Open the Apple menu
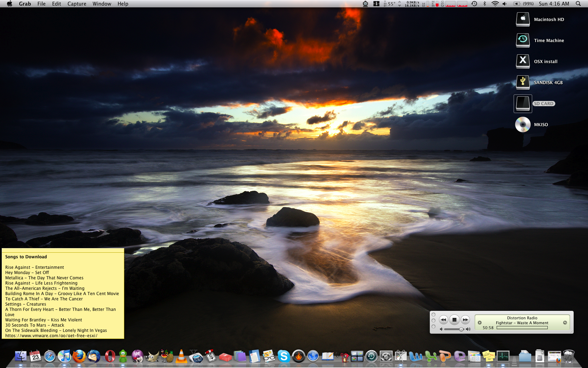Screen dimensions: 588x368 [x=9, y=4]
